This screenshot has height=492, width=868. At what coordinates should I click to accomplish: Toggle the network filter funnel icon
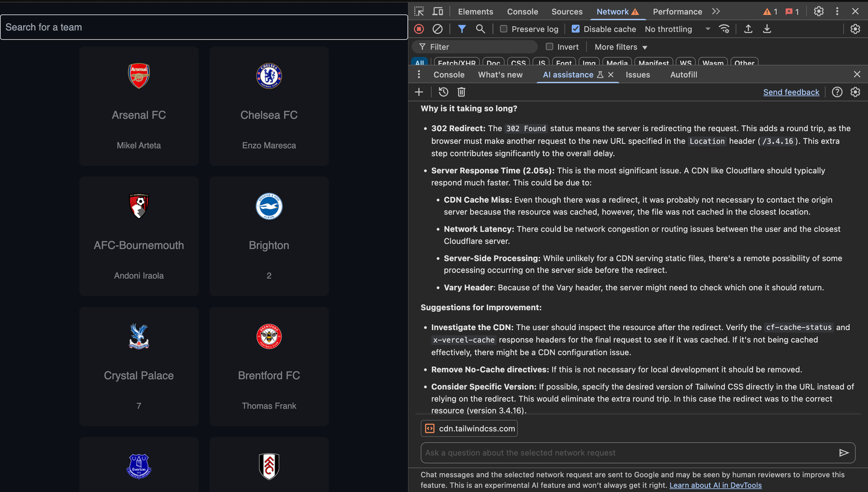pyautogui.click(x=462, y=29)
